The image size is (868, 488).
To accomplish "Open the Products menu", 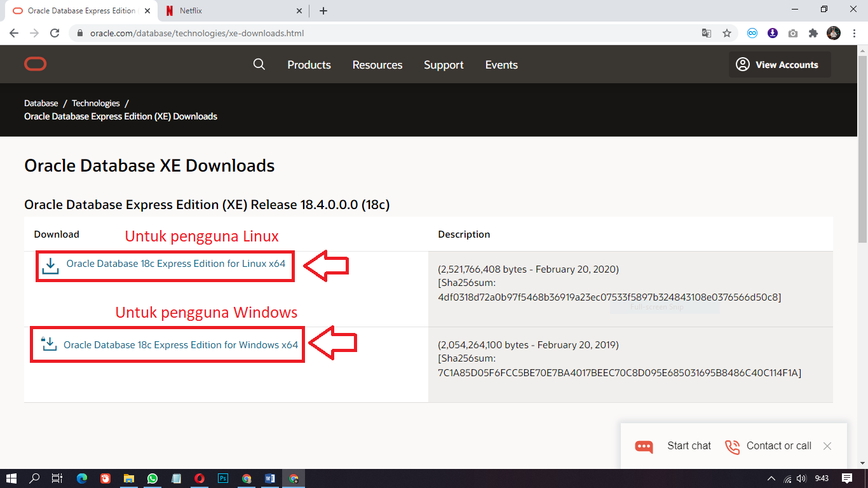I will 309,64.
